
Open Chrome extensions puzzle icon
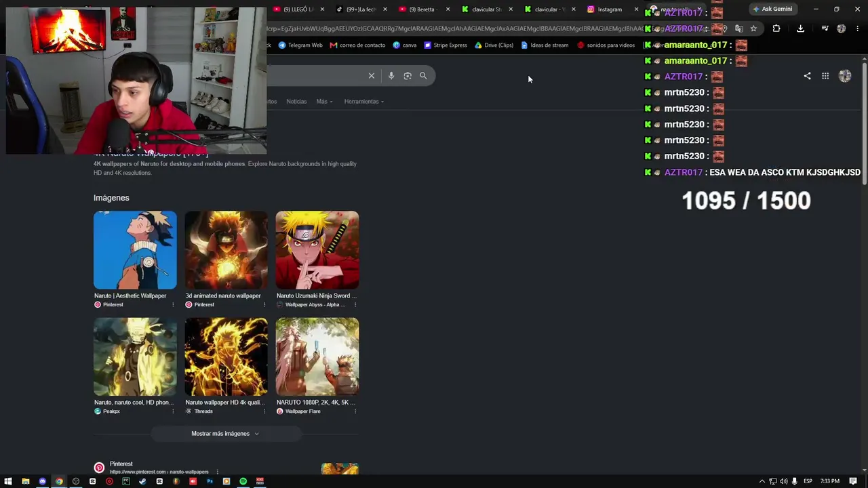click(776, 28)
